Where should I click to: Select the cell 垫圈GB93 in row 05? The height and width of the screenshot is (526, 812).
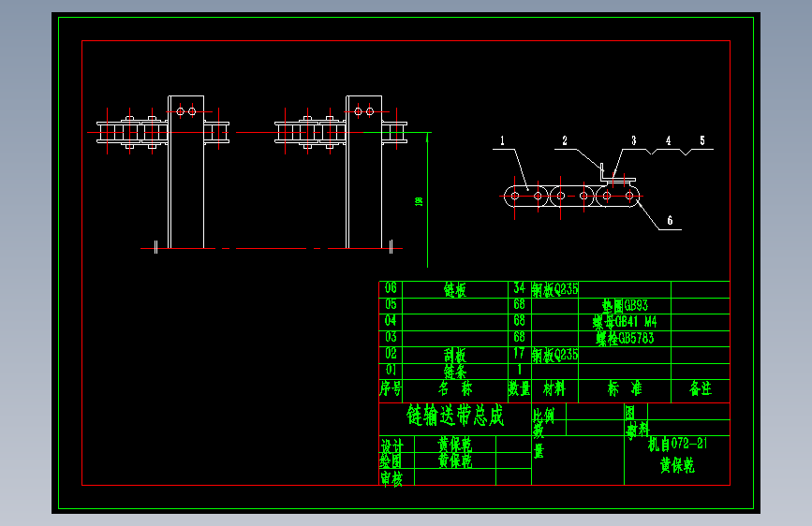coord(625,305)
